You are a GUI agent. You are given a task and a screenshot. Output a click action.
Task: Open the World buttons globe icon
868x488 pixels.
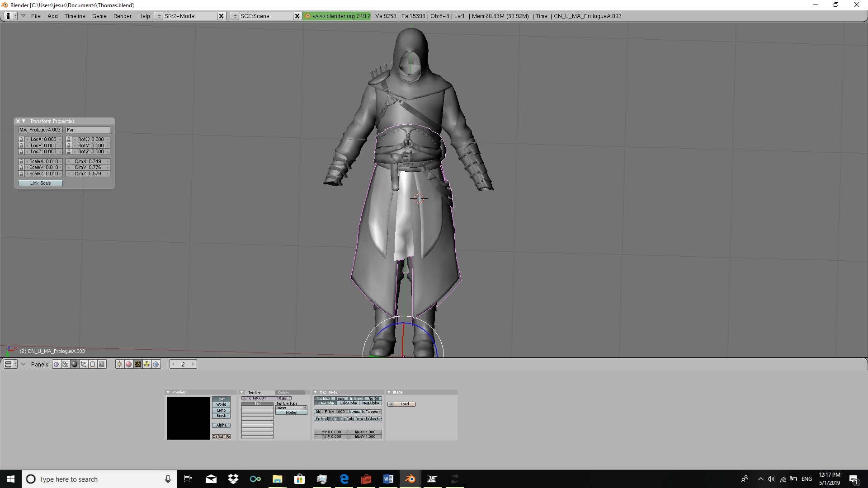point(156,364)
